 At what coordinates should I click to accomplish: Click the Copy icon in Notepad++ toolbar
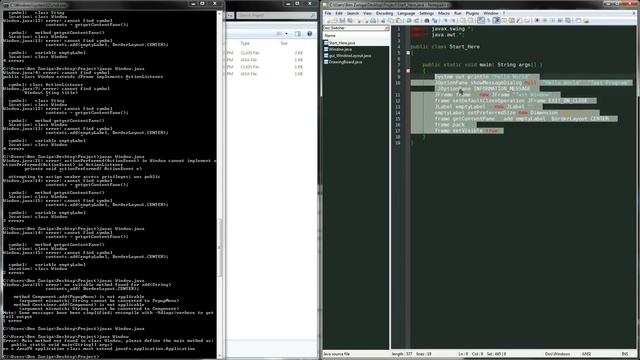point(390,20)
